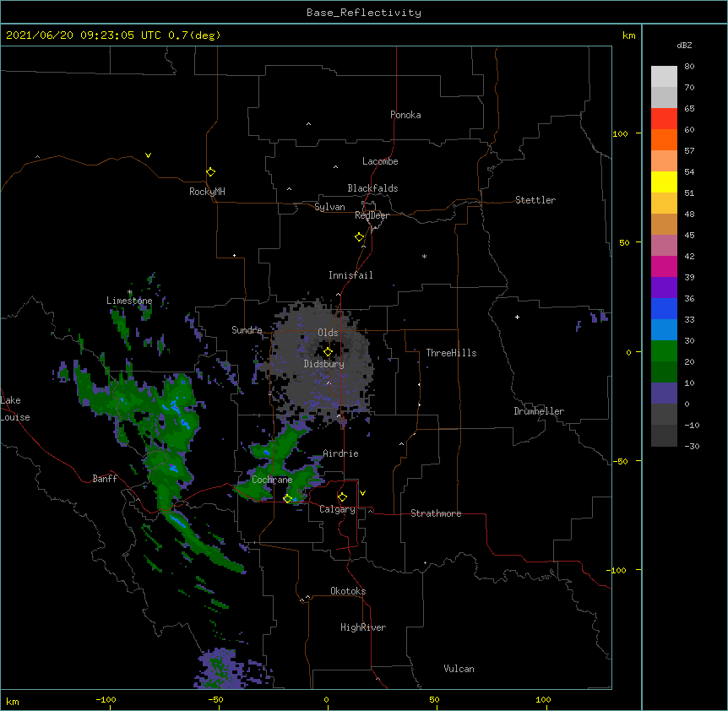
Task: Click the 80 value on the dBZ scale
Action: coord(689,67)
